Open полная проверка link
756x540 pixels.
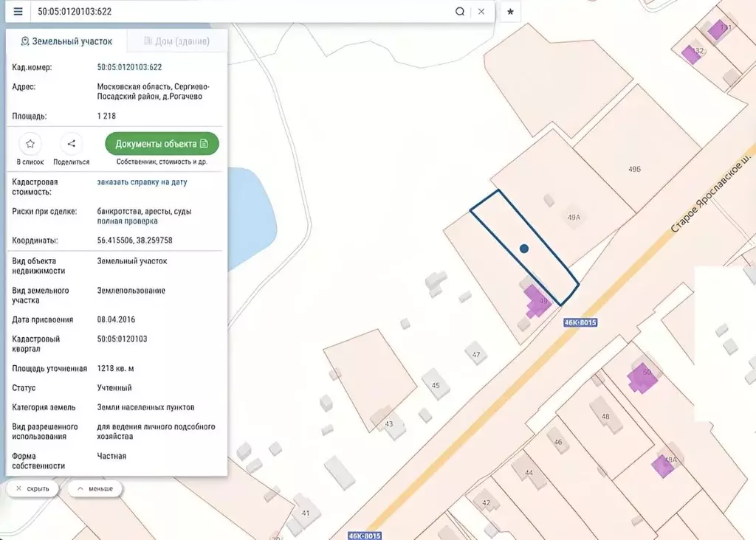coord(127,221)
